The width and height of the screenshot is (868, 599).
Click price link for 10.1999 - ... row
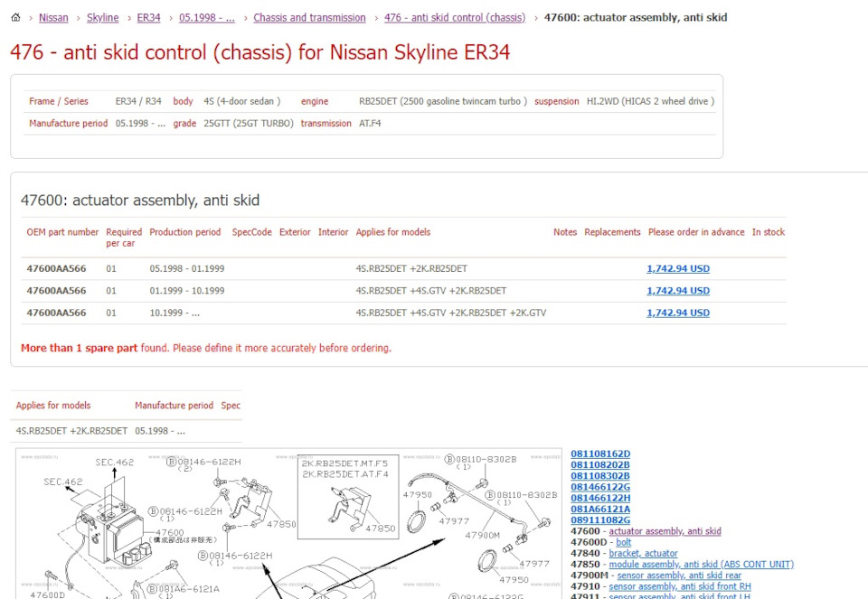[x=678, y=313]
